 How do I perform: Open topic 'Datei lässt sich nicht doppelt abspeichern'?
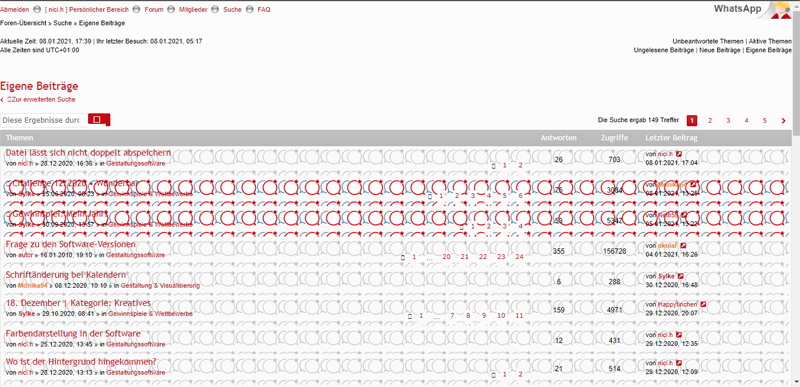click(88, 153)
